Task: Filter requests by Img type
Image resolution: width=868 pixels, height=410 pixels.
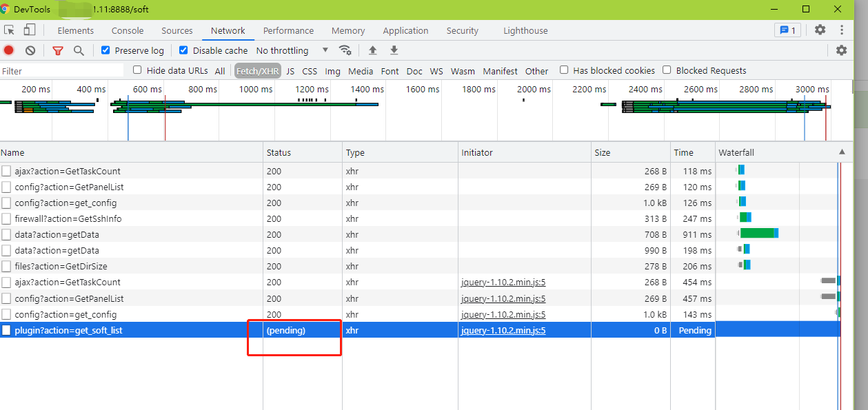Action: click(333, 71)
